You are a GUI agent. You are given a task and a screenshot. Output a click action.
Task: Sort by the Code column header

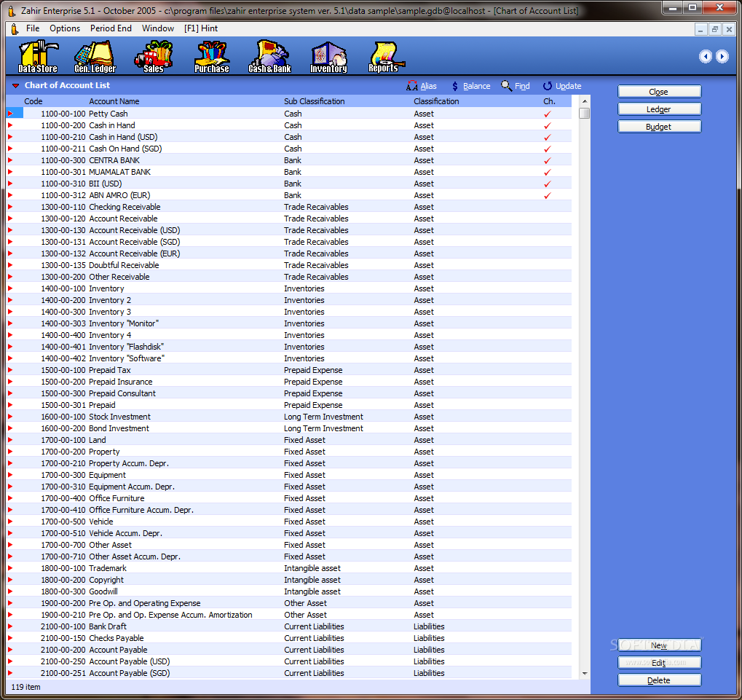(33, 101)
